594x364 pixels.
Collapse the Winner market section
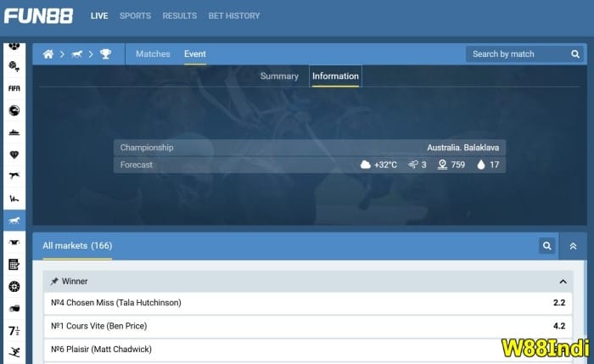(563, 282)
